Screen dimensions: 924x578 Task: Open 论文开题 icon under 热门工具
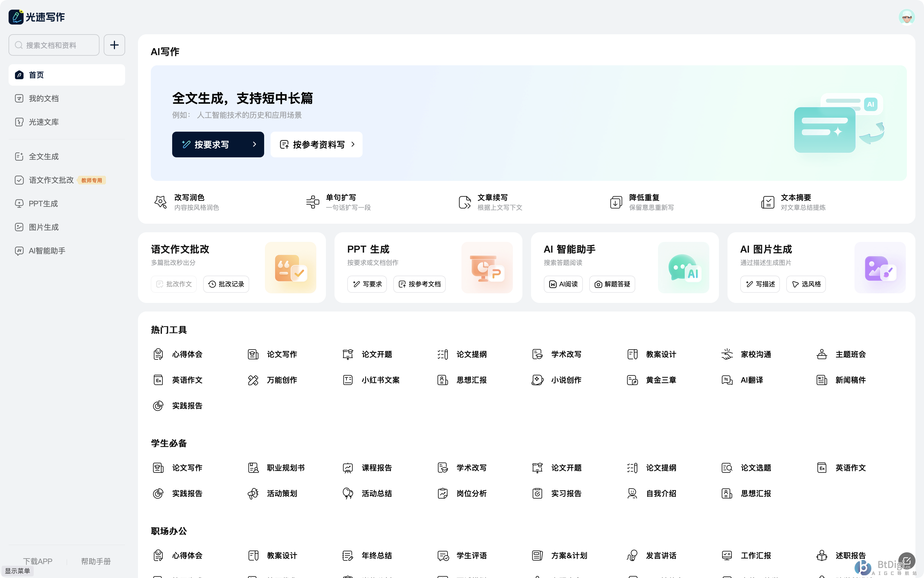coord(348,354)
